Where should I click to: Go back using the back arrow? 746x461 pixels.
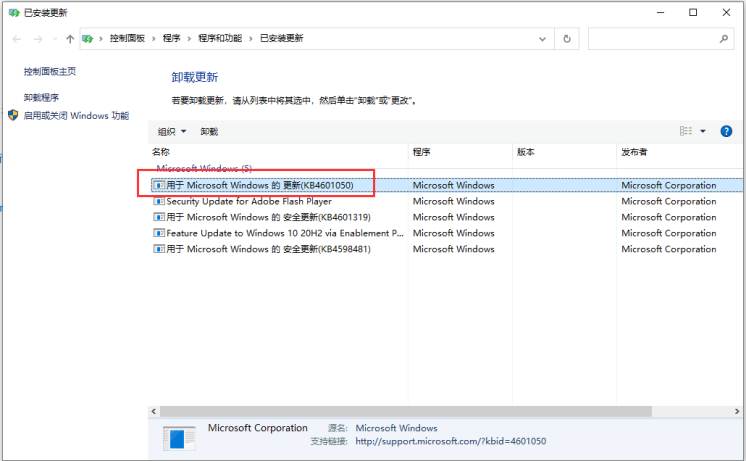17,39
